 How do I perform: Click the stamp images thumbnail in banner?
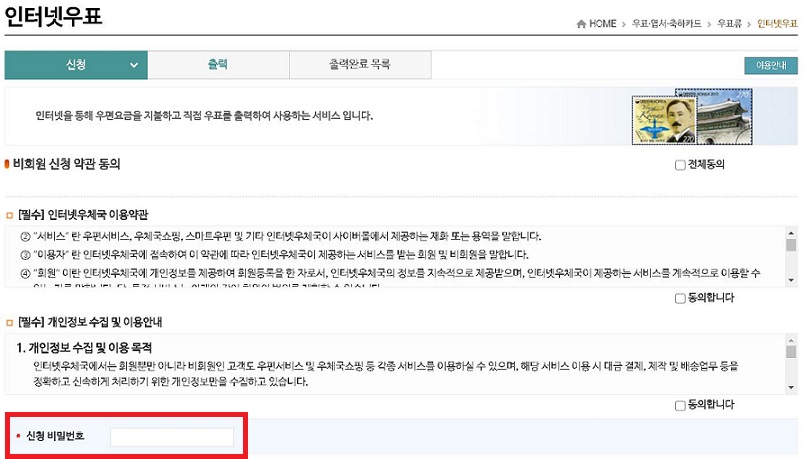coord(692,117)
